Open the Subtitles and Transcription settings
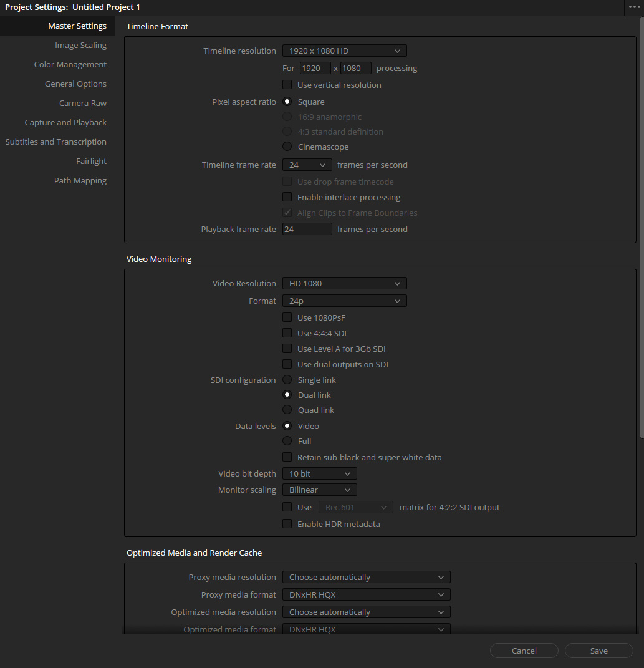This screenshot has width=644, height=668. pyautogui.click(x=55, y=142)
